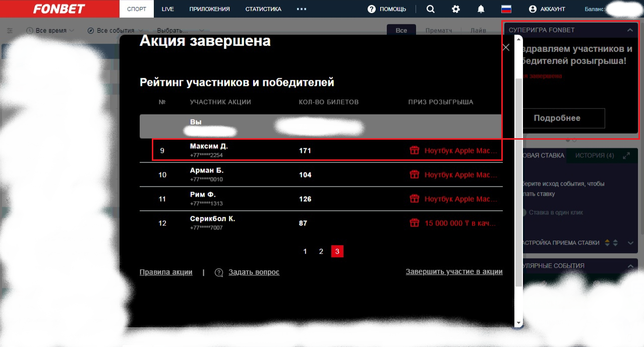Expand the bet acceptance settings chevron
This screenshot has width=644, height=347.
click(x=630, y=243)
